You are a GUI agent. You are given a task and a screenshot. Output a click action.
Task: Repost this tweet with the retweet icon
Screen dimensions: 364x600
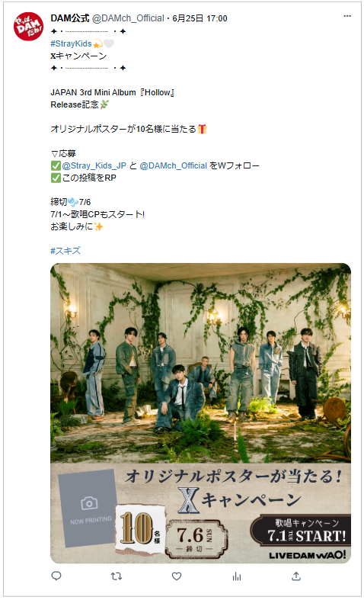click(x=117, y=576)
